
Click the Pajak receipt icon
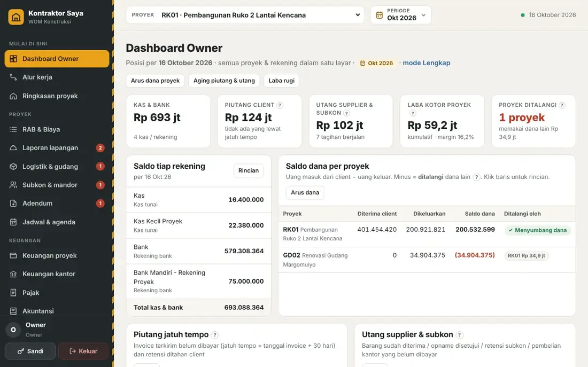tap(13, 293)
